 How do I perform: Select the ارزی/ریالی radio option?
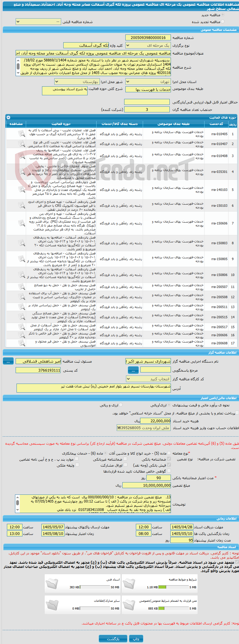click(169, 405)
